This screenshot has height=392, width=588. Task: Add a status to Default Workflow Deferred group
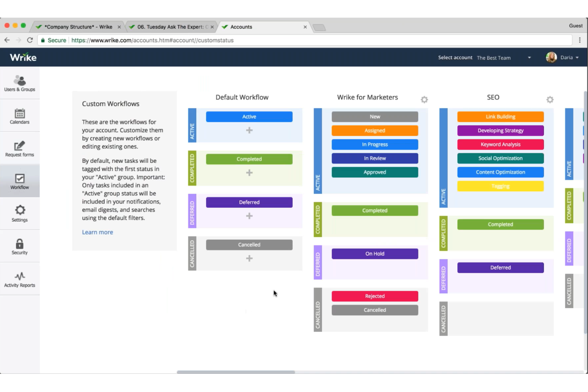249,216
